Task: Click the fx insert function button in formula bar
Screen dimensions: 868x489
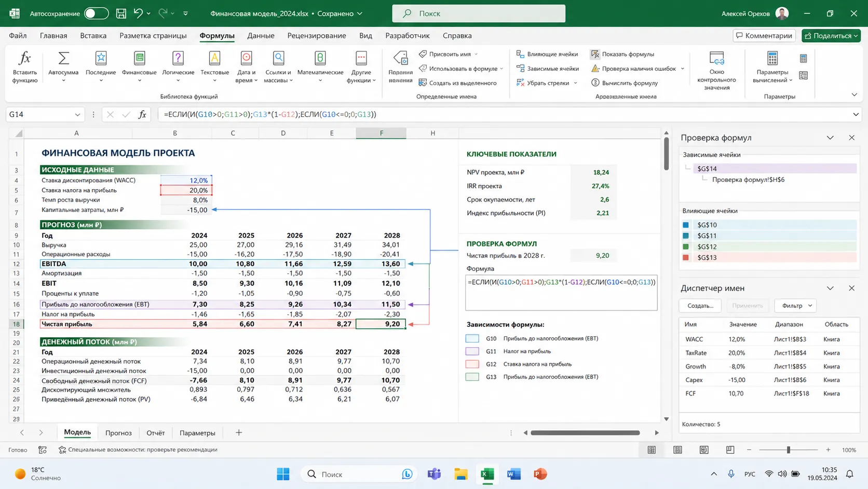Action: [x=142, y=114]
